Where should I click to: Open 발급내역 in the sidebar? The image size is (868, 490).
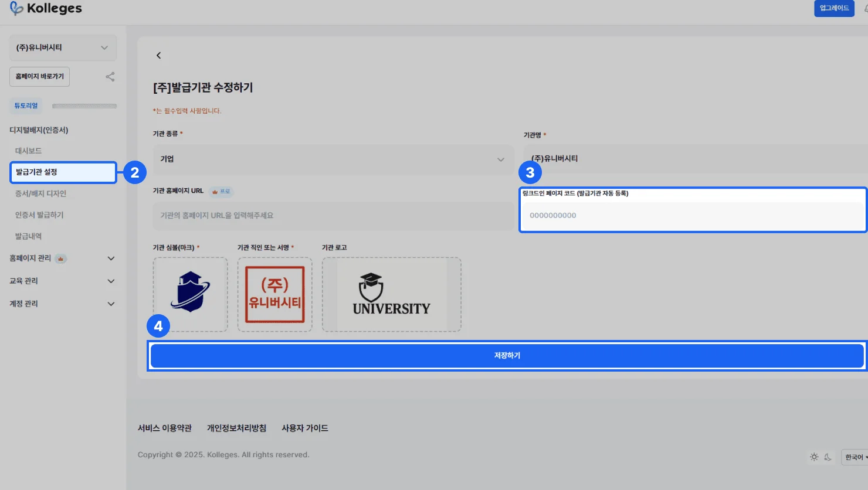click(x=28, y=236)
